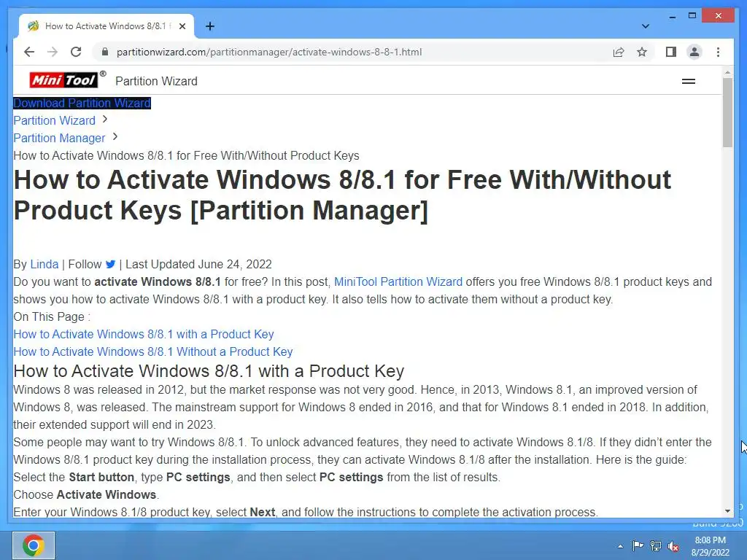Click the Twitter bird follow icon
Viewport: 747px width, 560px height.
tap(111, 264)
